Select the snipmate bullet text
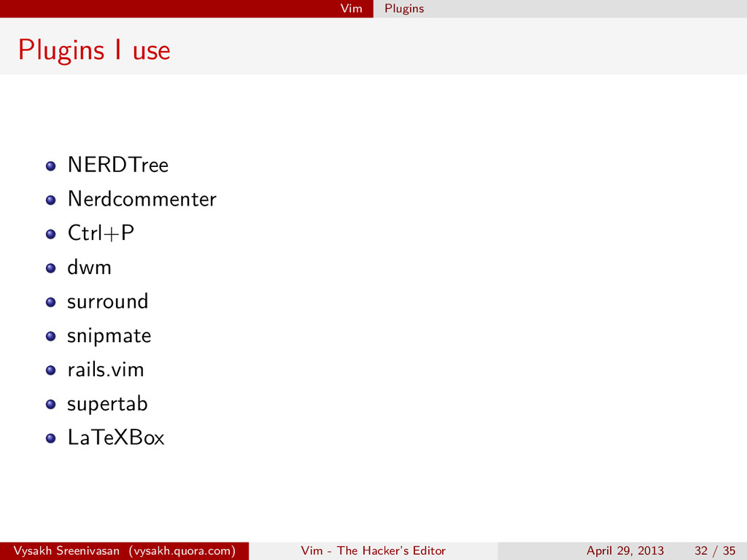 (x=109, y=336)
